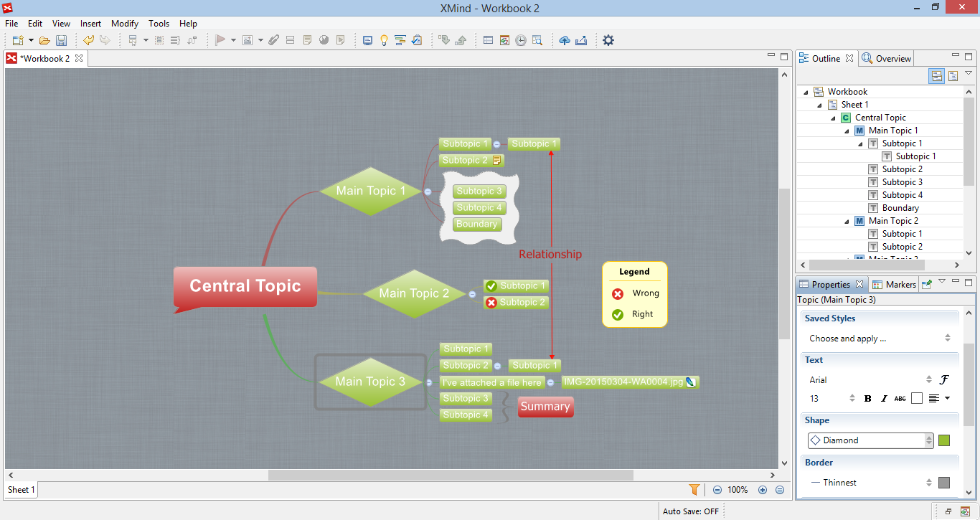Insert an image with the picture icon
Screen dimensions: 980x520
[248, 41]
